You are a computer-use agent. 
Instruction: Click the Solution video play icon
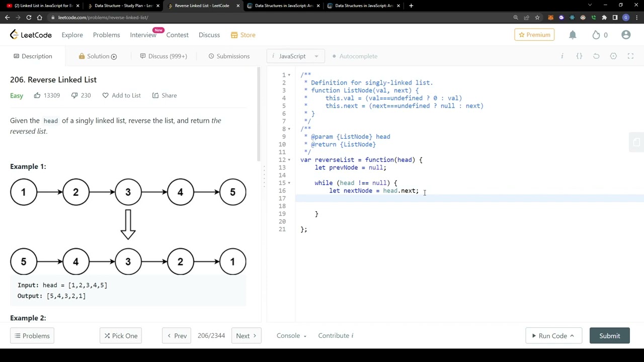(114, 56)
